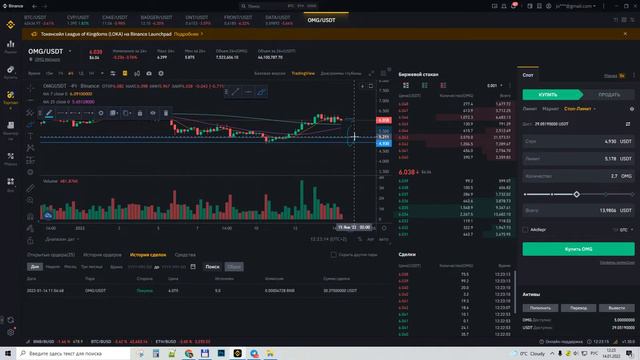Open chart settings gear icon
The height and width of the screenshot is (360, 640).
pyautogui.click(x=161, y=73)
